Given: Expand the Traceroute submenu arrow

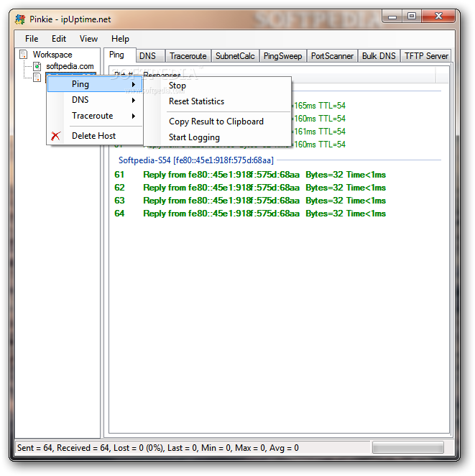Looking at the screenshot, I should tap(134, 116).
